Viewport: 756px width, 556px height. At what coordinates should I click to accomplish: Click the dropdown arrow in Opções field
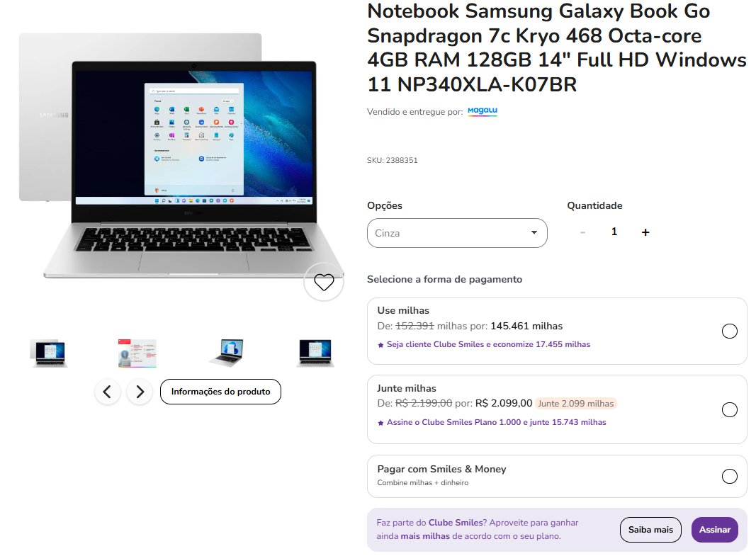(x=534, y=233)
